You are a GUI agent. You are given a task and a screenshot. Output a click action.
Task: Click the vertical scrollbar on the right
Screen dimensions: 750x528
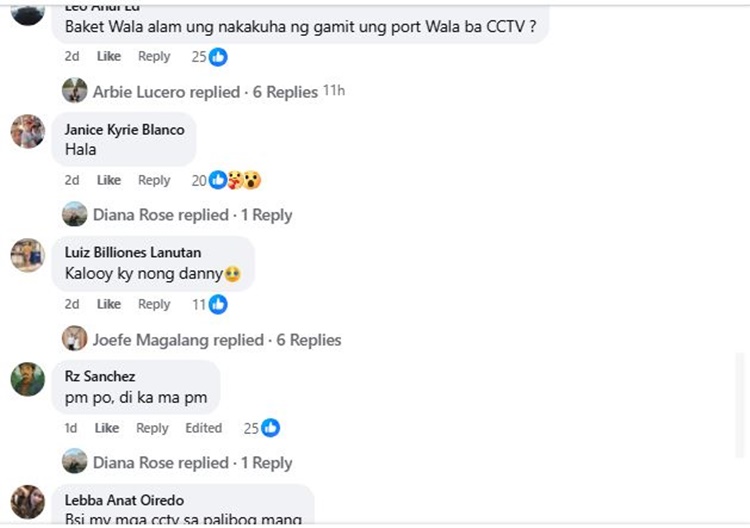(739, 406)
